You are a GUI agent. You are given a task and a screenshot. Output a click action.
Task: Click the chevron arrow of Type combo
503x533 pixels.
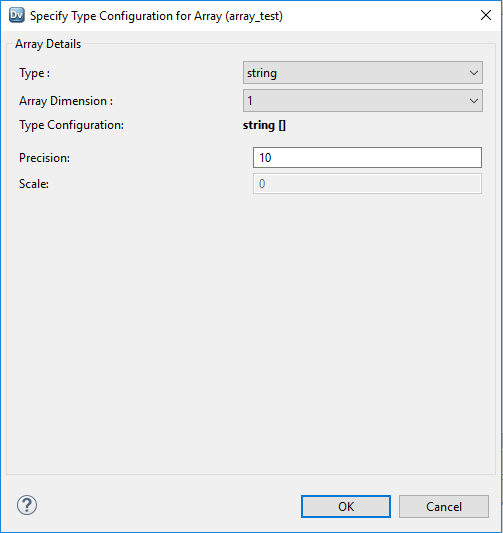click(x=473, y=73)
